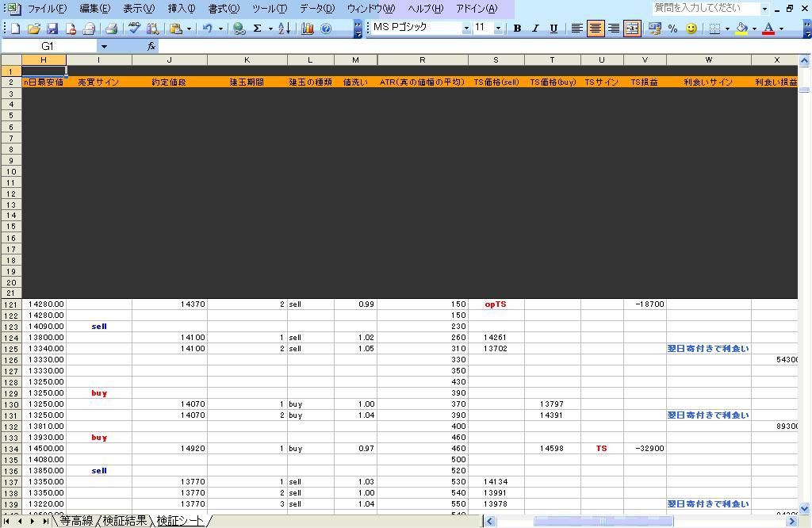Viewport: 812px width, 528px height.
Task: Run the ABC spelling check icon
Action: click(134, 29)
